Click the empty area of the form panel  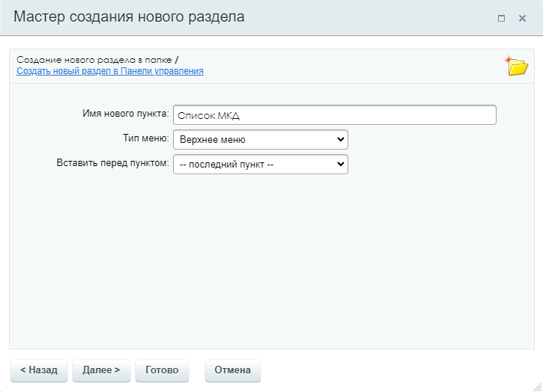coord(271,260)
